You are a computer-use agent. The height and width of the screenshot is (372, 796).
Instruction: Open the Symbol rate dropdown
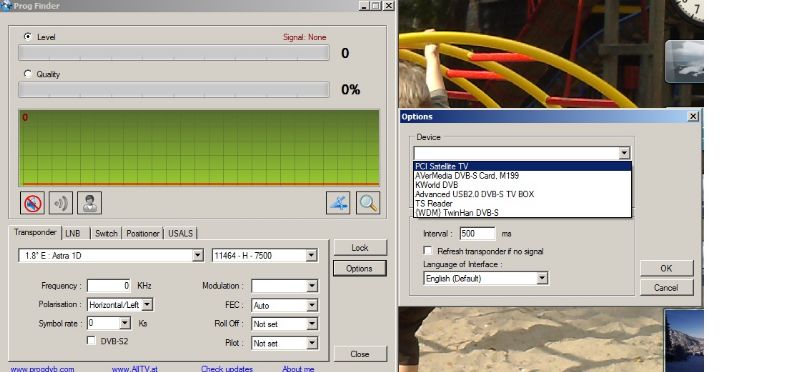(125, 323)
